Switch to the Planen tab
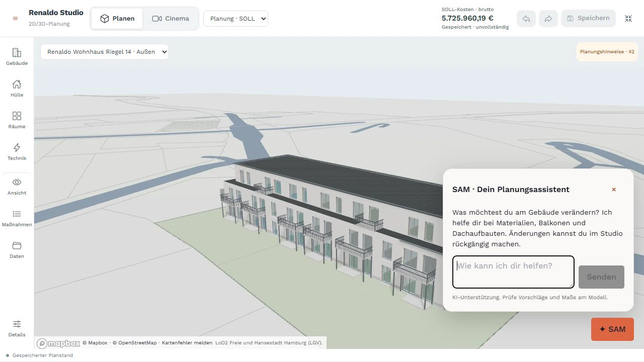This screenshot has width=644, height=362. pyautogui.click(x=117, y=19)
